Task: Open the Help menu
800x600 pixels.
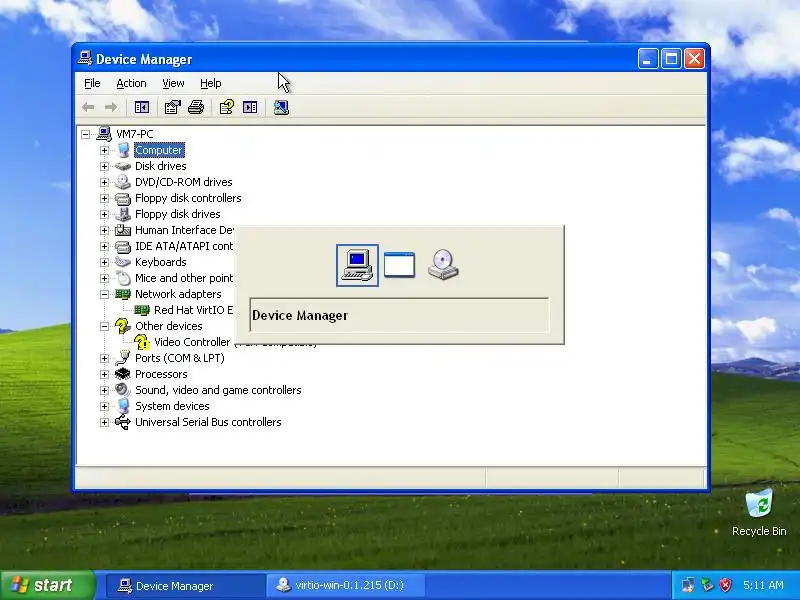Action: pos(210,83)
